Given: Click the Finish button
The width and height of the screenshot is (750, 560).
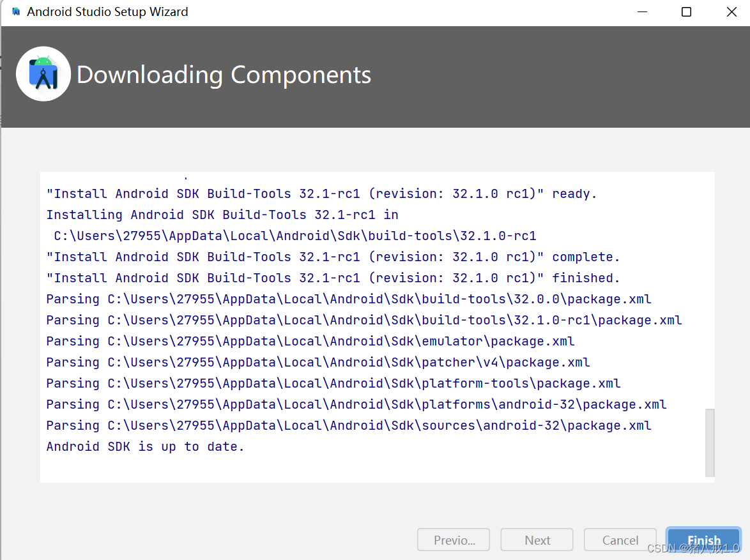Looking at the screenshot, I should coord(703,540).
